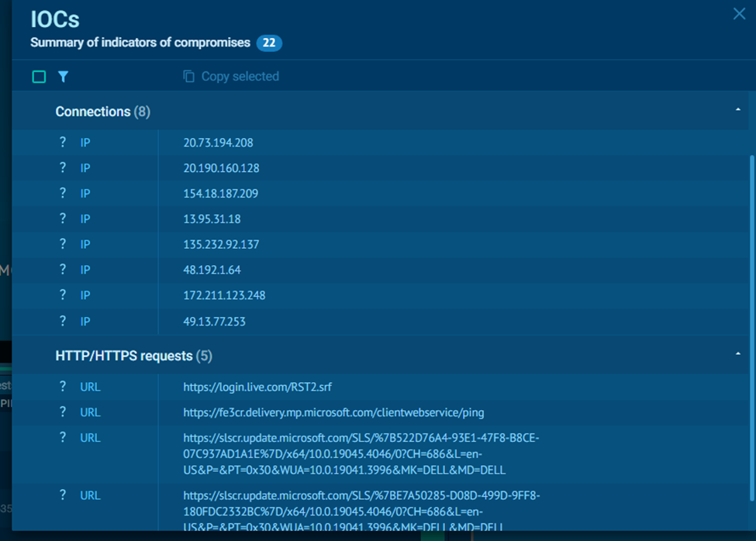The width and height of the screenshot is (756, 541).
Task: Click the IP type label beside 20.73.194.208
Action: click(x=85, y=143)
